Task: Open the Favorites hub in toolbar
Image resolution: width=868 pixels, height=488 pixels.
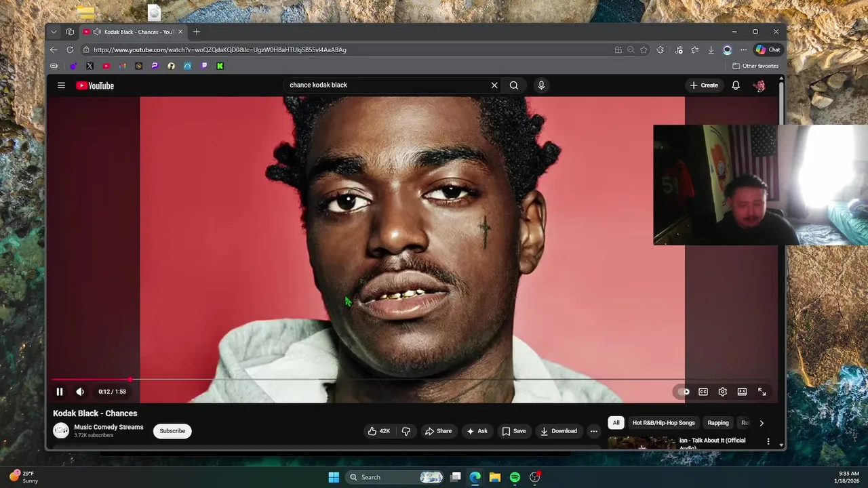Action: coord(695,49)
